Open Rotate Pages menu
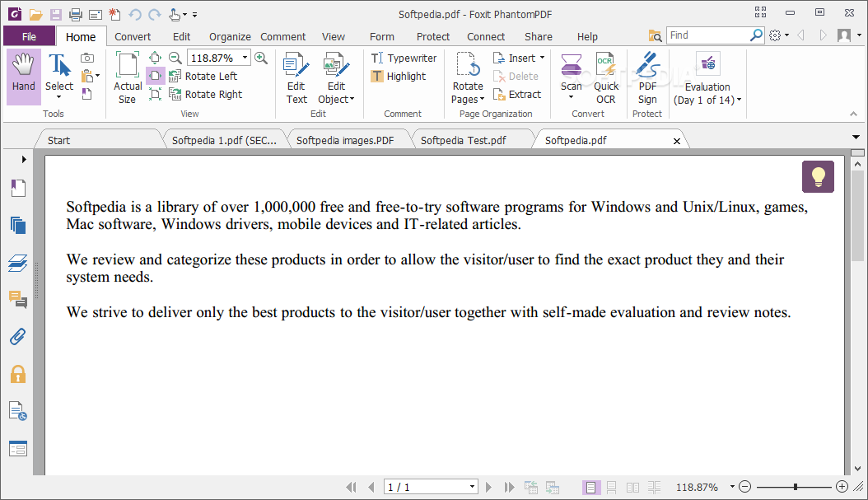The image size is (868, 500). pos(468,77)
